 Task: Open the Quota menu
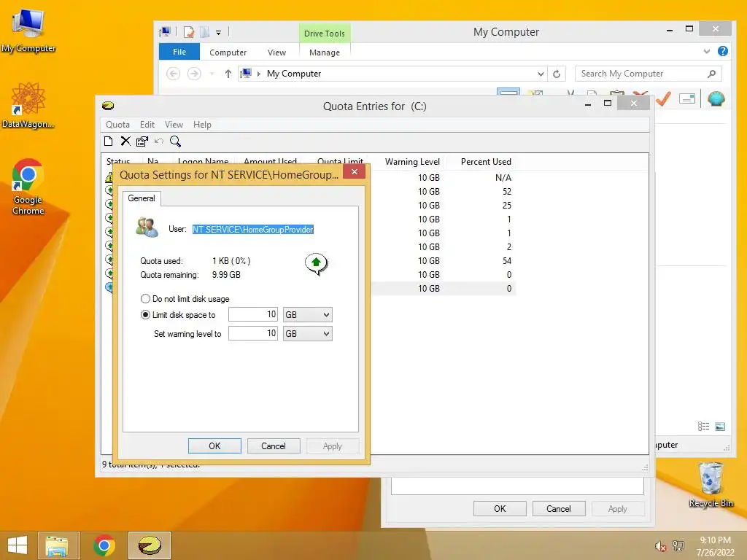pos(117,124)
